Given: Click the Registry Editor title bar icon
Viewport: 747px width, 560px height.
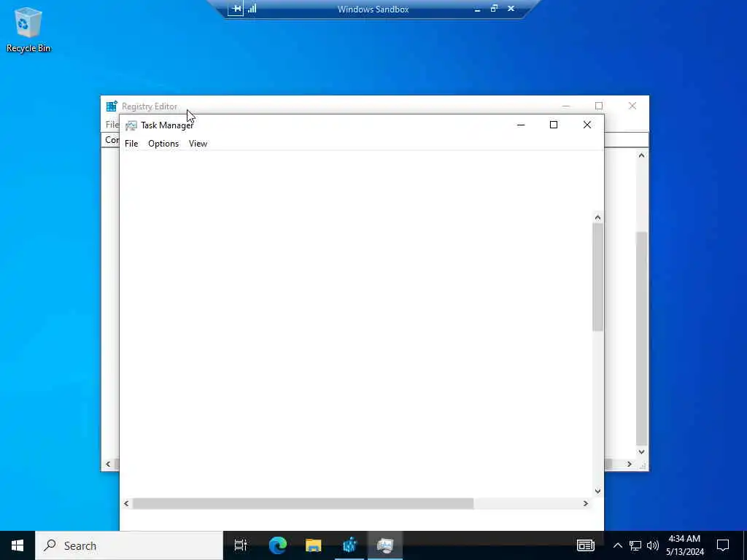Looking at the screenshot, I should 112,106.
